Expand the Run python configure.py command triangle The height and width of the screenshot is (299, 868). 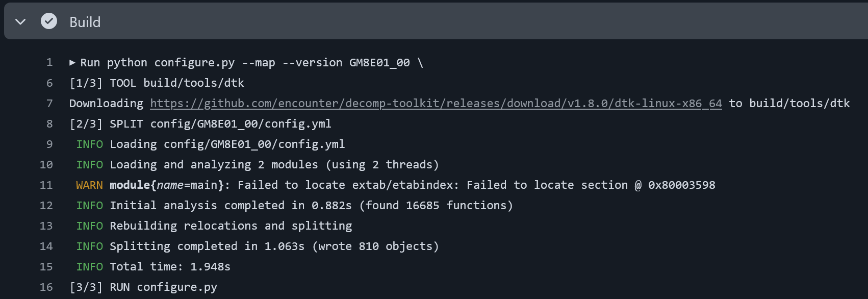point(72,63)
